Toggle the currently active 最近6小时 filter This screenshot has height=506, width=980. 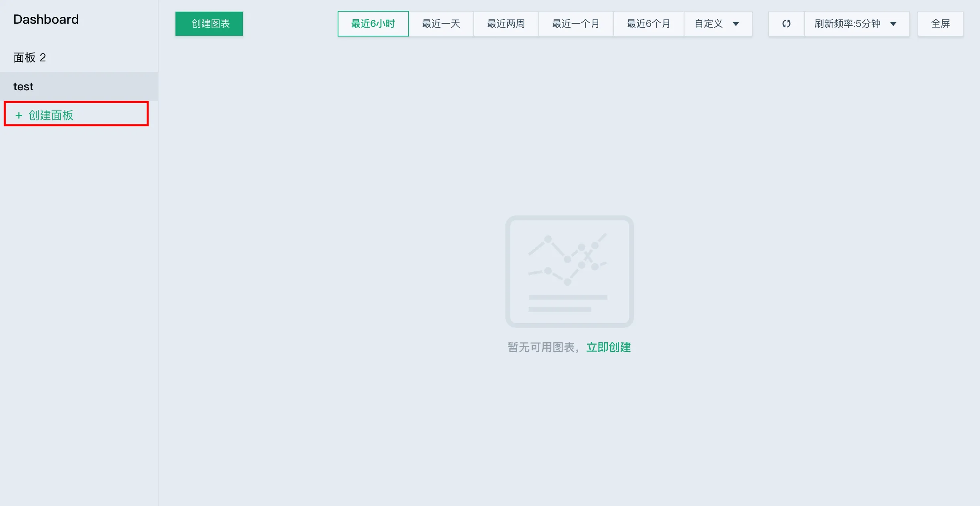tap(373, 24)
